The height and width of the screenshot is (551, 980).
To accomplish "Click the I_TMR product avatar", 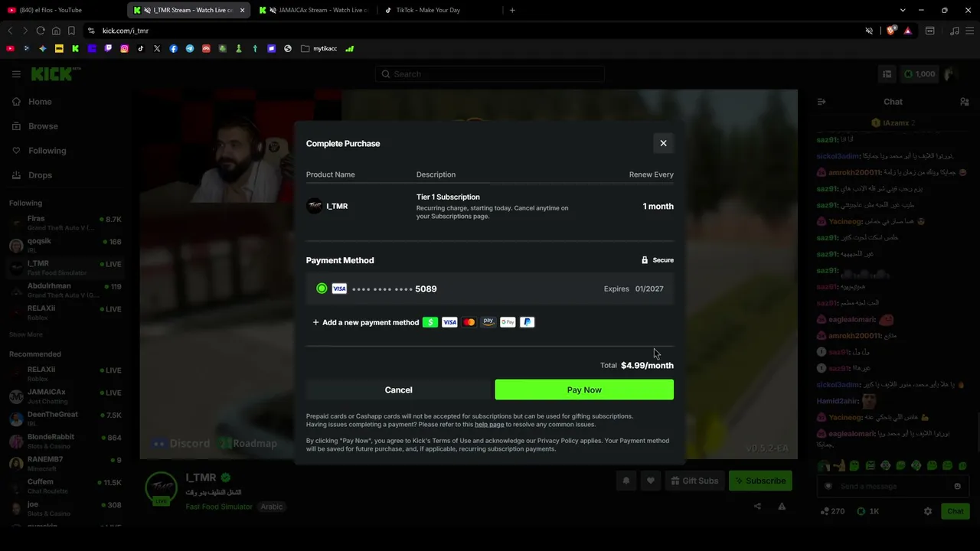I will point(315,206).
